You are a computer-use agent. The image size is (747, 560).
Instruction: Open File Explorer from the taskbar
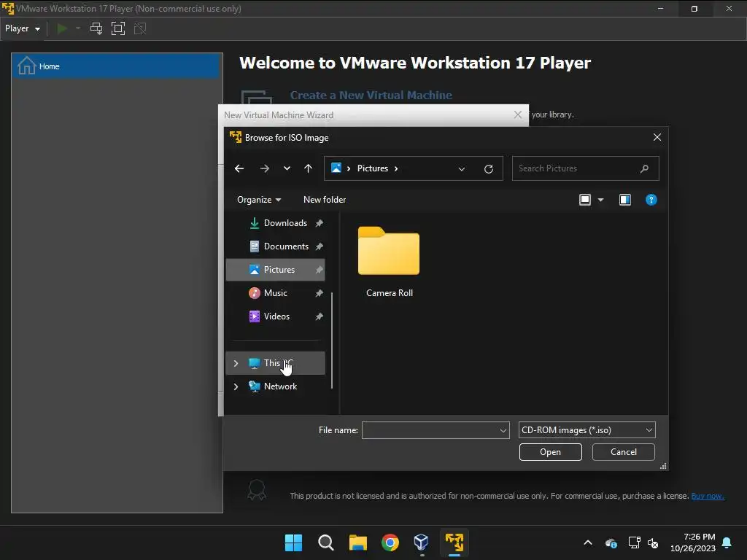point(357,542)
